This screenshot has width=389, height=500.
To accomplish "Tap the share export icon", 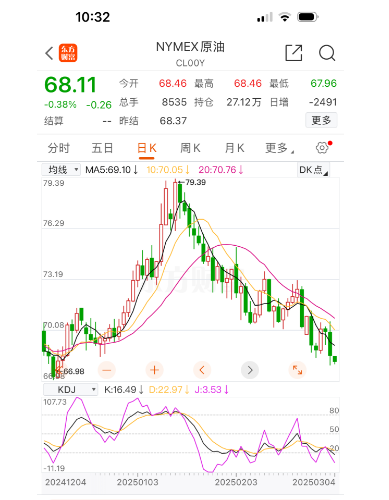I will 294,53.
